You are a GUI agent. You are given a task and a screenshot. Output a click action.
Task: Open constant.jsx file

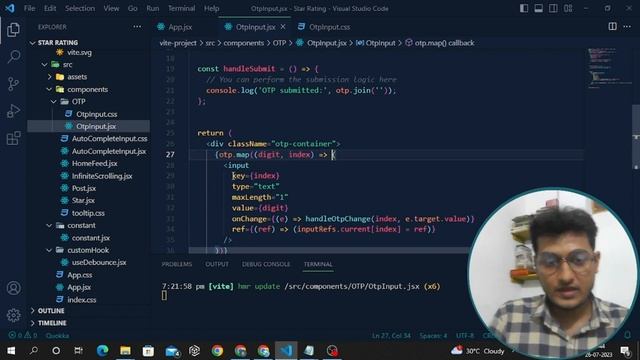91,238
